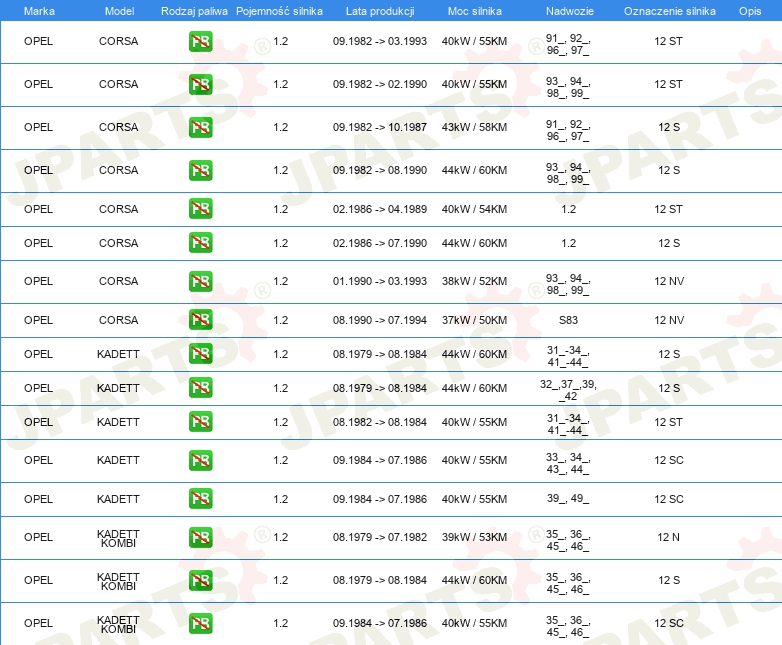This screenshot has height=645, width=782.
Task: Click 12 ST in the 08.1982 -> 08.1984 row
Action: [x=668, y=422]
